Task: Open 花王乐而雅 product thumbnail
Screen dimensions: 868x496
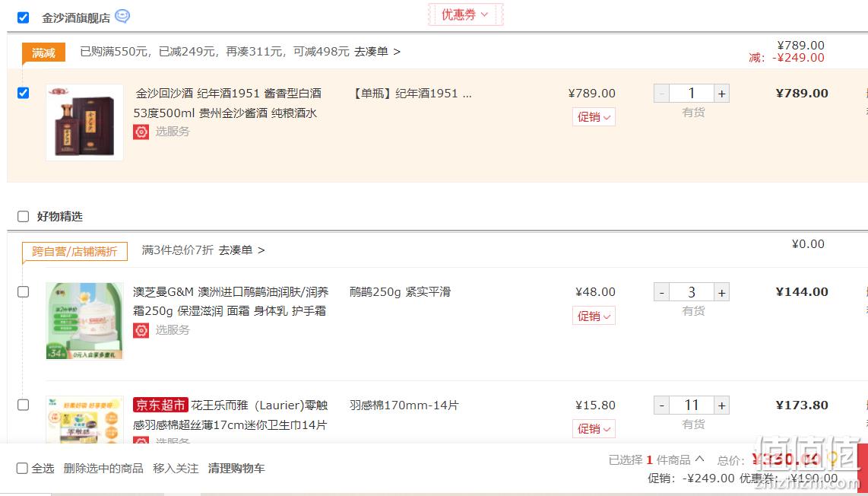Action: tap(84, 419)
